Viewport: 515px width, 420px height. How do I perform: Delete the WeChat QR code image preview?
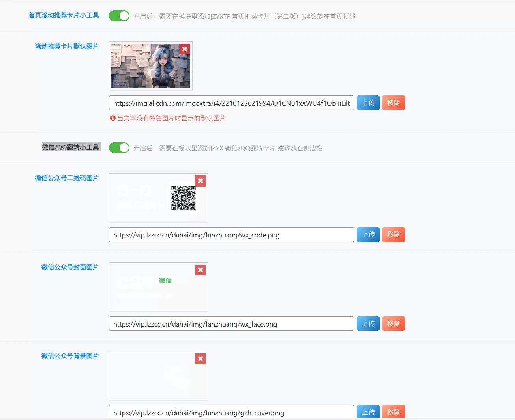click(200, 181)
